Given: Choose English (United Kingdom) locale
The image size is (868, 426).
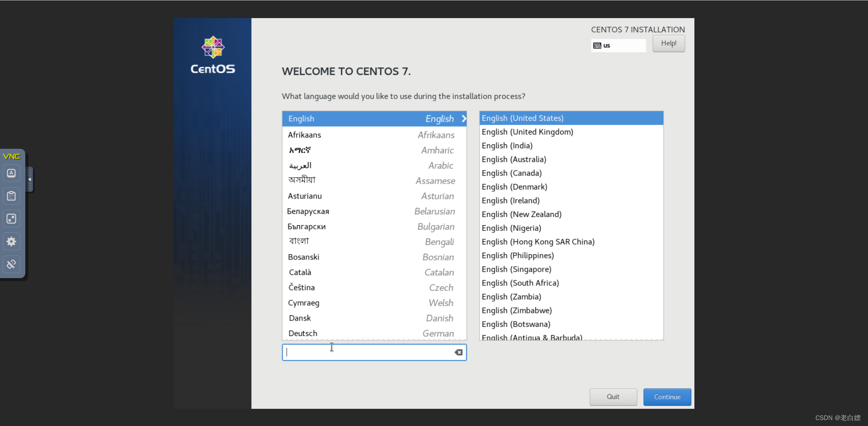Looking at the screenshot, I should (x=571, y=132).
